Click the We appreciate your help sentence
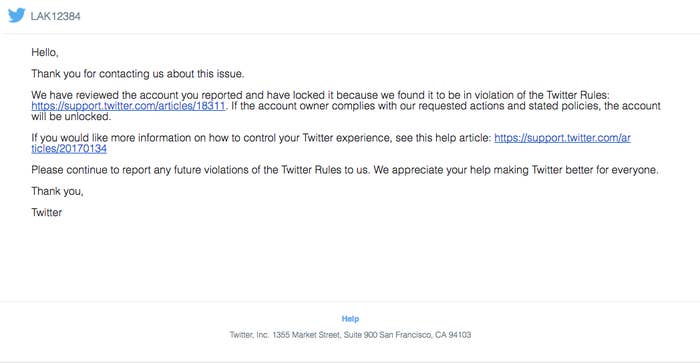700x363 pixels. click(x=516, y=170)
